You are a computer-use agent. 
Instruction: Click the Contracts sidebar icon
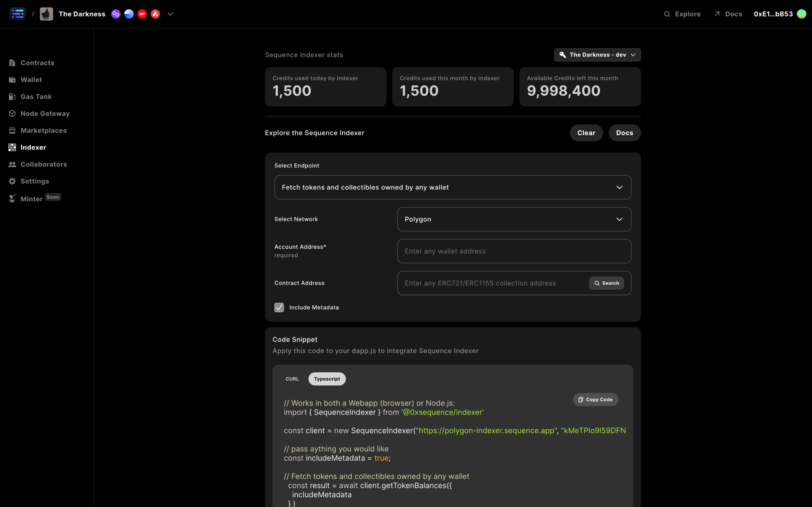pyautogui.click(x=12, y=63)
